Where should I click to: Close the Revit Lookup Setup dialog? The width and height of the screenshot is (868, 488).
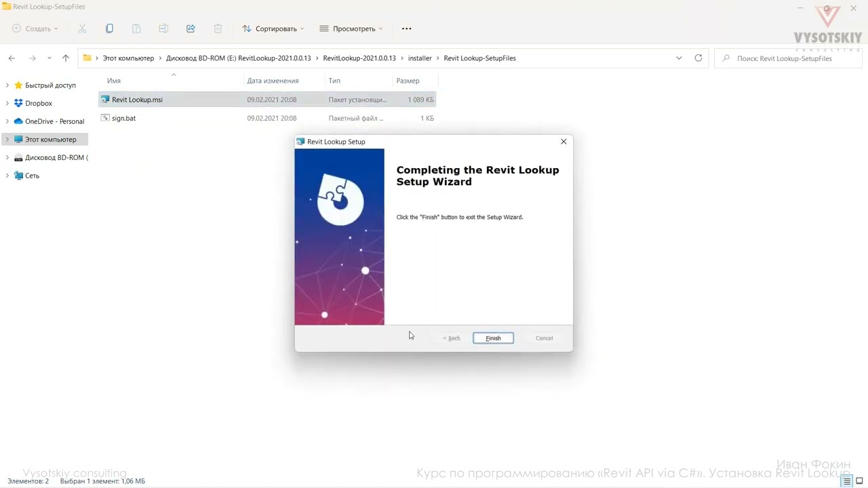(564, 142)
